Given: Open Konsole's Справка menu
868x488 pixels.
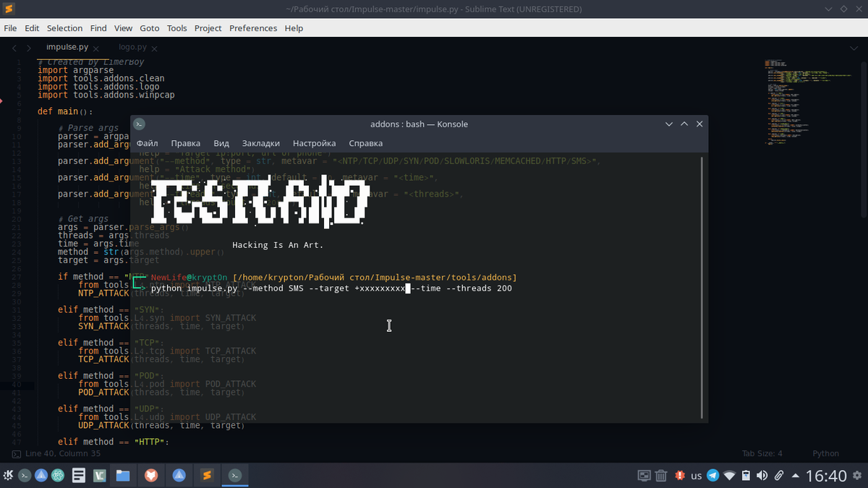Looking at the screenshot, I should (x=366, y=143).
